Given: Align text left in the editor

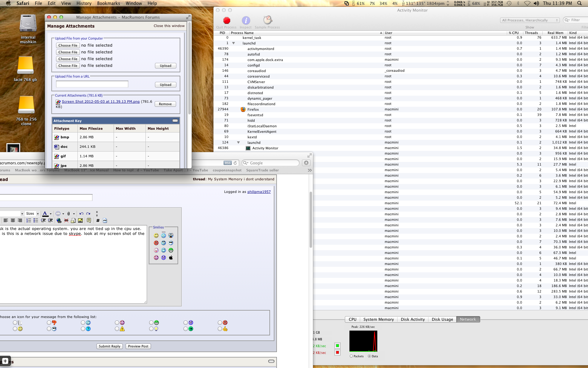Looking at the screenshot, I should [x=6, y=220].
